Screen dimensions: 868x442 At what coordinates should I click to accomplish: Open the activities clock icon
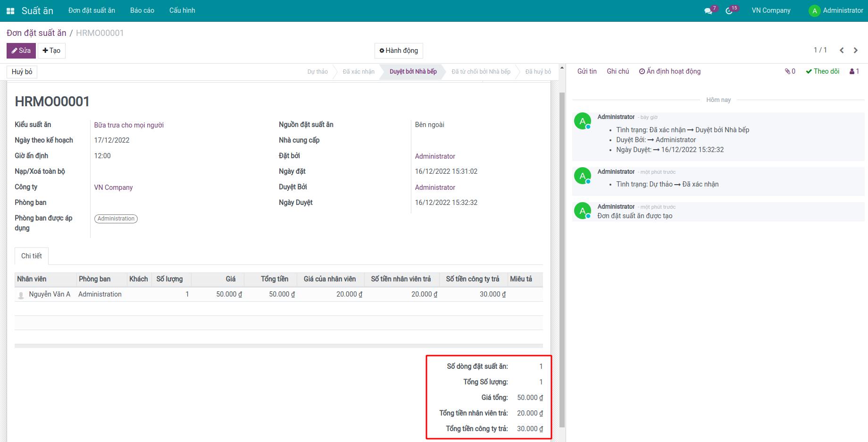729,11
